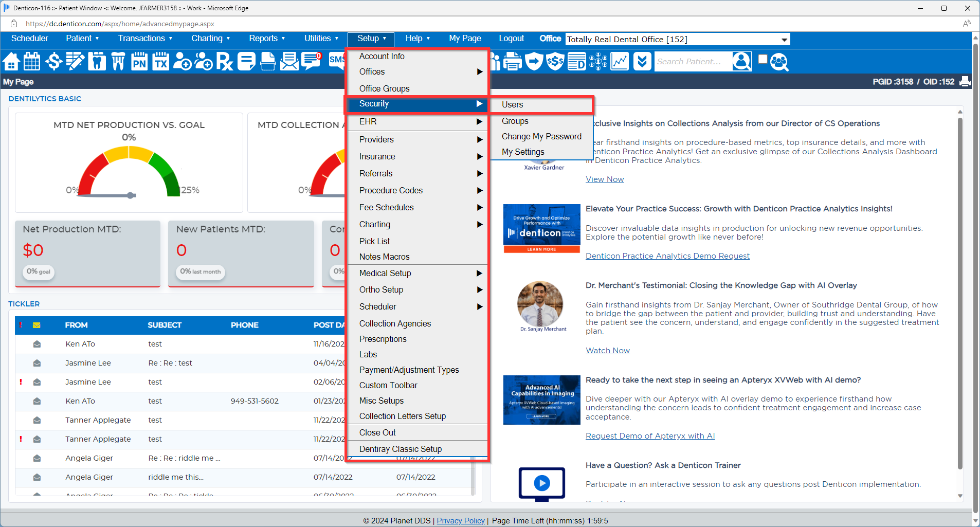Viewport: 980px width, 527px height.
Task: Expand the Fee Schedules submenu
Action: tap(418, 208)
